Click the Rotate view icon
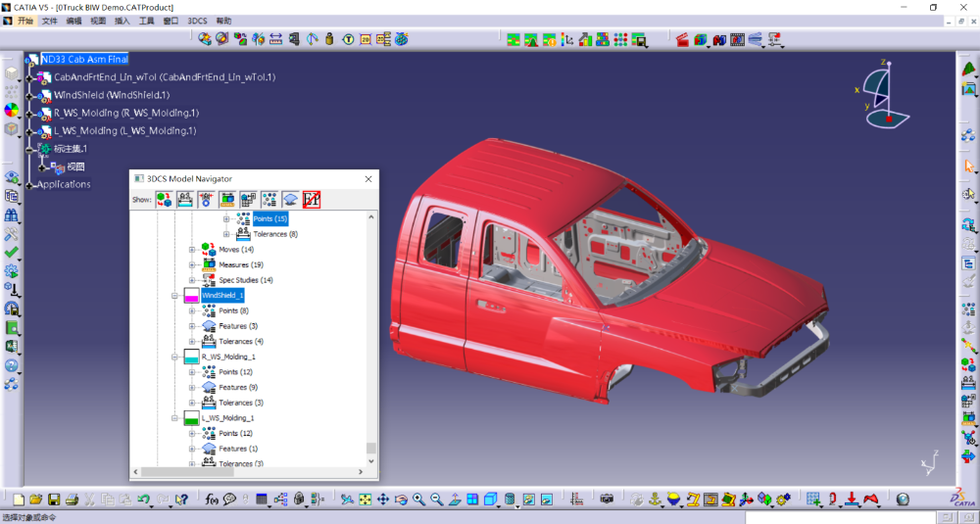Viewport: 980px width, 524px height. [x=401, y=499]
